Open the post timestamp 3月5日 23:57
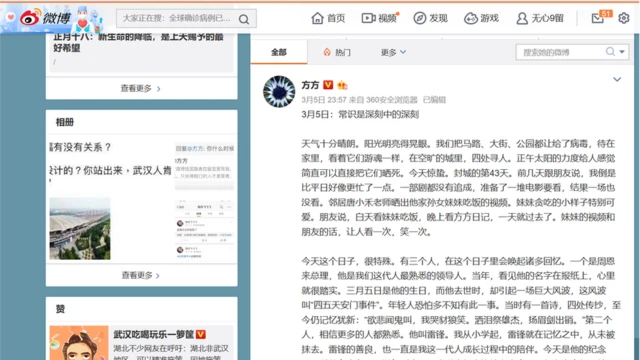Viewport: 640px width, 360px height. (324, 100)
